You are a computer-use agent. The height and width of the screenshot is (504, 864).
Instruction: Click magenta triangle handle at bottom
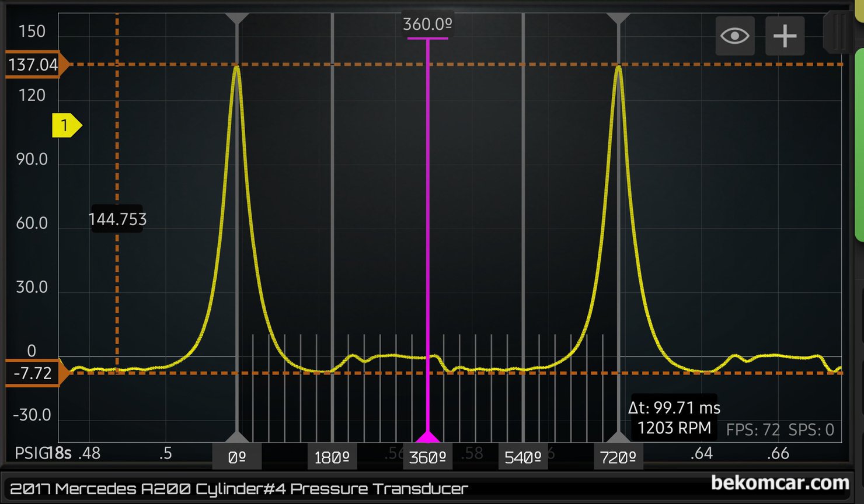[x=427, y=437]
